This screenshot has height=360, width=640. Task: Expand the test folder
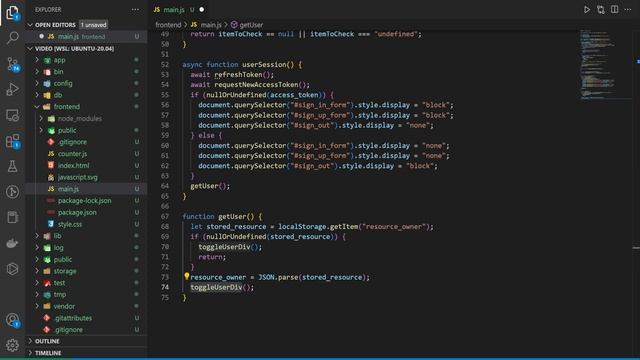pos(59,283)
